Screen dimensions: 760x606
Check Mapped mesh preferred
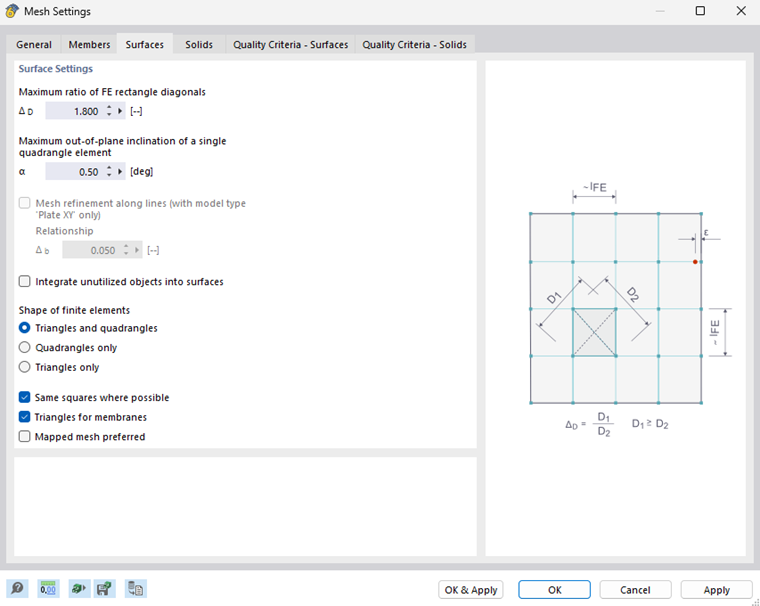pos(24,436)
